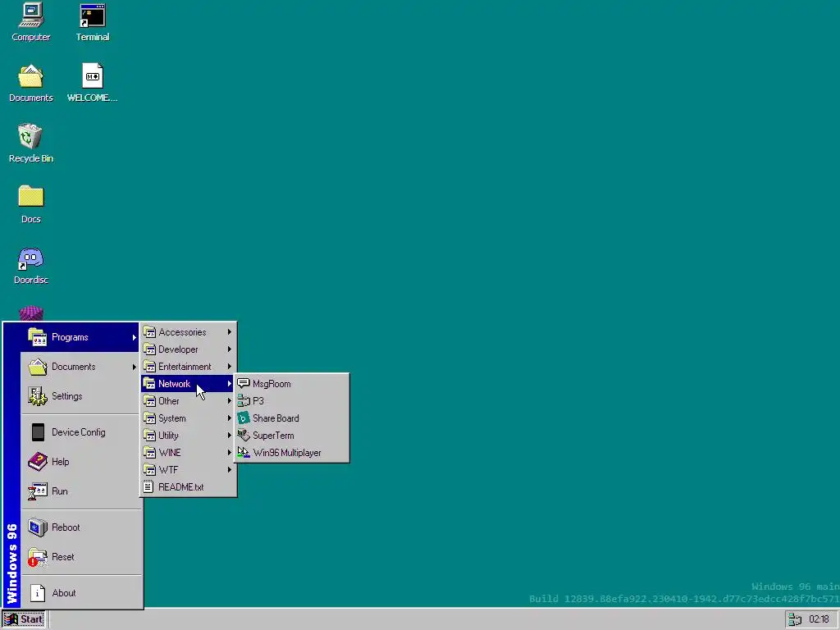The height and width of the screenshot is (630, 840).
Task: Choose Device Config in Start menu
Action: 81,432
